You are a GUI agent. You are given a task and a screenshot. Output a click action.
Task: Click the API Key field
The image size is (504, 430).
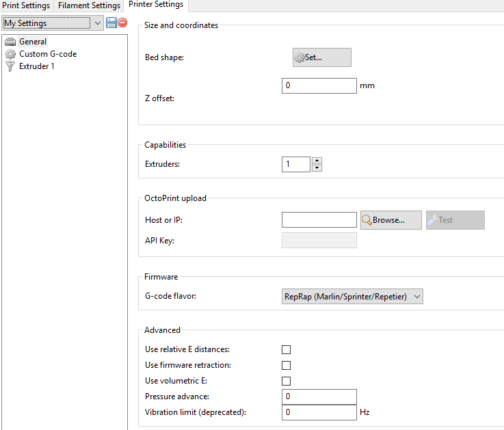pos(319,241)
